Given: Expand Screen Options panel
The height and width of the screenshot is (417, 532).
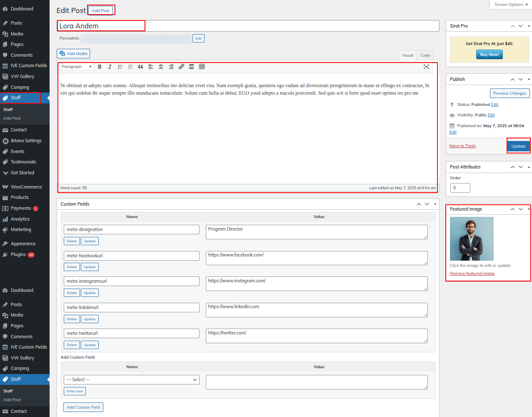Looking at the screenshot, I should click(511, 5).
